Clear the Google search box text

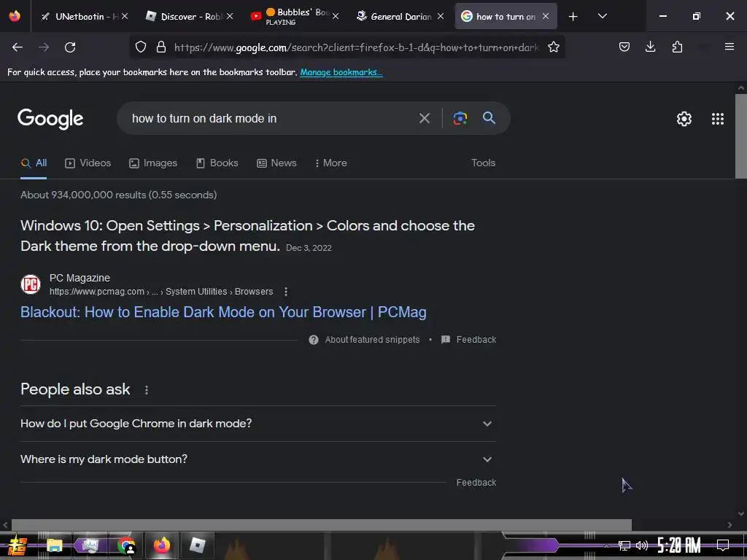point(424,118)
